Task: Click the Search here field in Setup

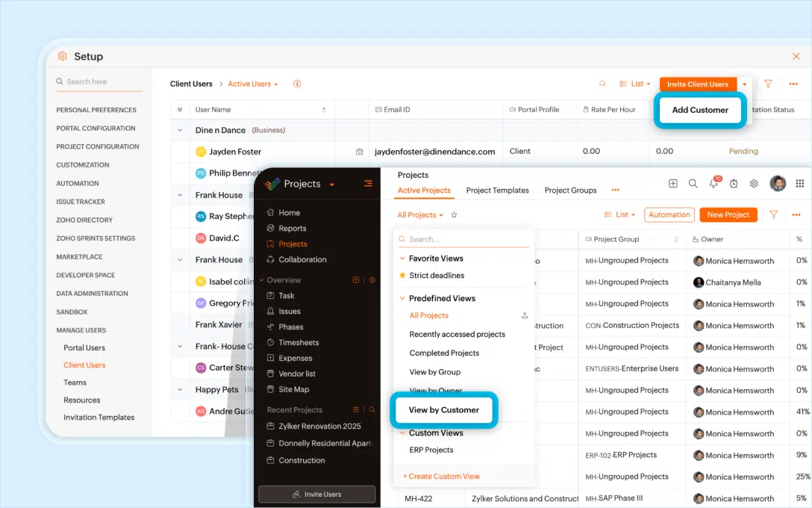Action: pyautogui.click(x=99, y=82)
